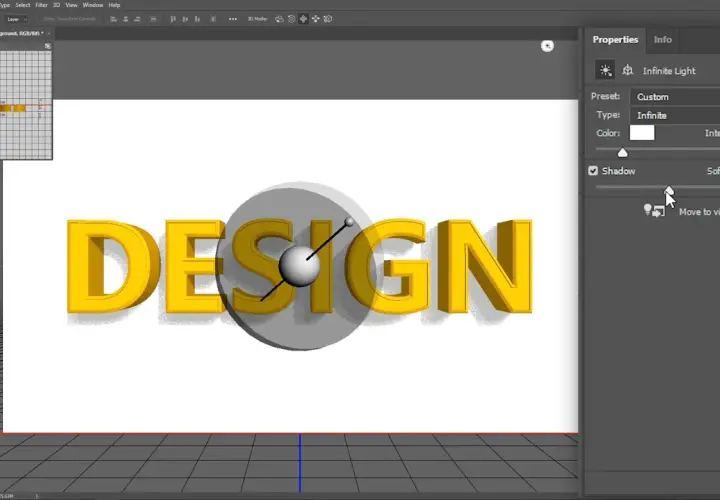
Task: Select the 3D scale mode icon
Action: click(x=328, y=19)
